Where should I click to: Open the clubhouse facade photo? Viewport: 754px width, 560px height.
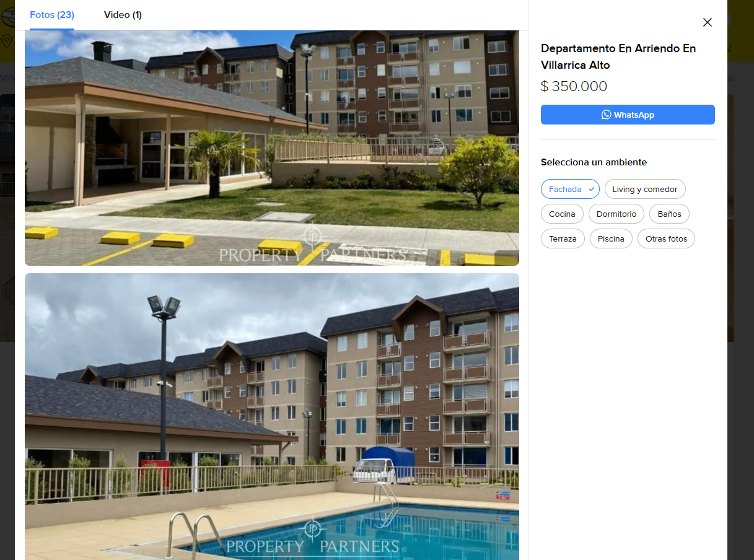272,148
